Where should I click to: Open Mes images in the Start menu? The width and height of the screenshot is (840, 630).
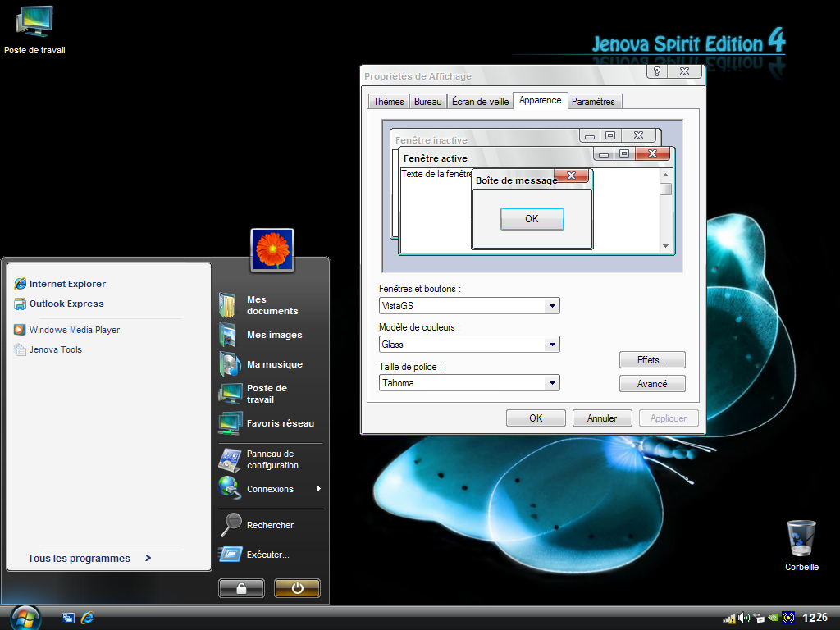tap(261, 335)
